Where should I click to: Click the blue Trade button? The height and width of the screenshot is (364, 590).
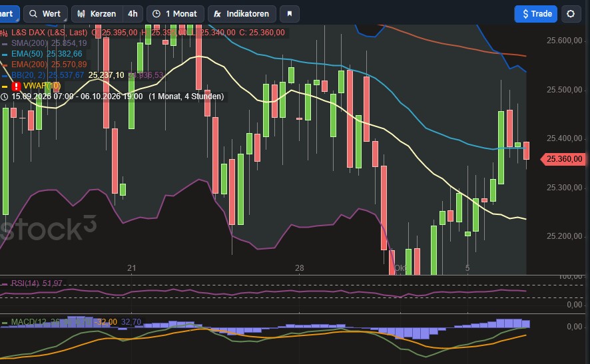click(536, 14)
